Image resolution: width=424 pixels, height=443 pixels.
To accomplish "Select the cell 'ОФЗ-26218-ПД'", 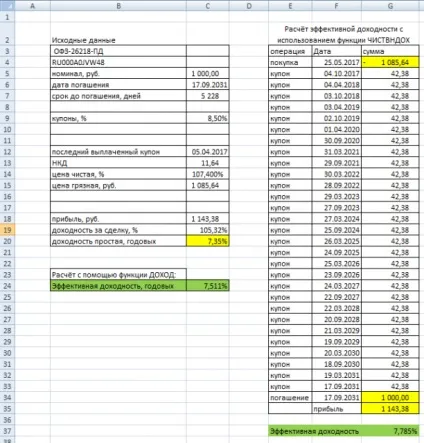I will 118,51.
